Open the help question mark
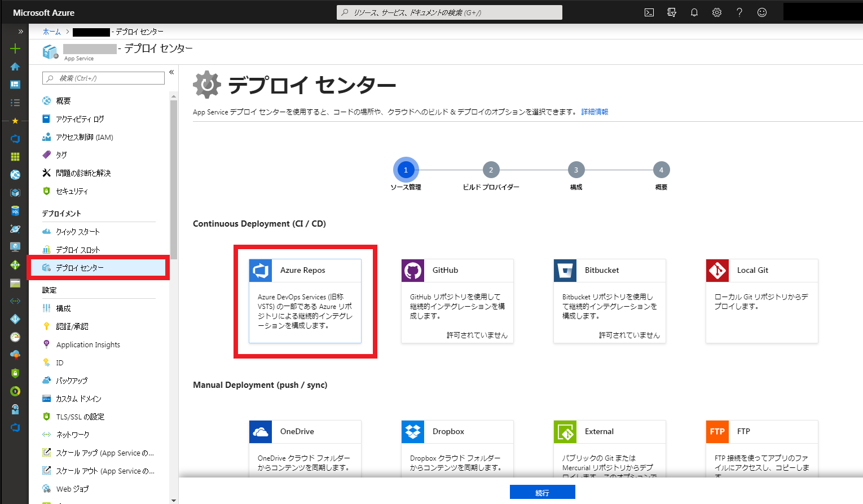Image resolution: width=863 pixels, height=504 pixels. [739, 12]
